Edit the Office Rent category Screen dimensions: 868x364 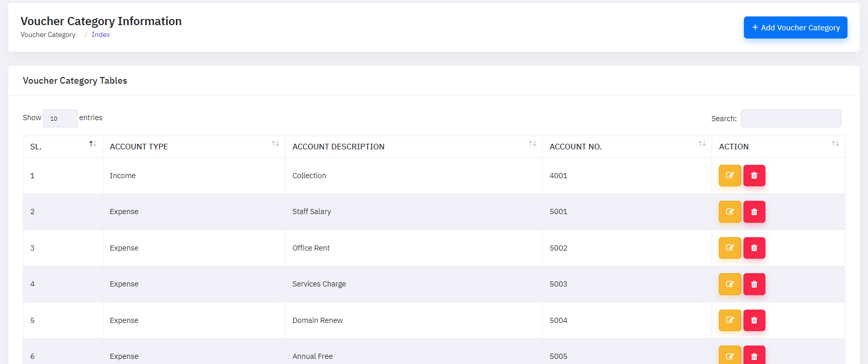tap(730, 248)
